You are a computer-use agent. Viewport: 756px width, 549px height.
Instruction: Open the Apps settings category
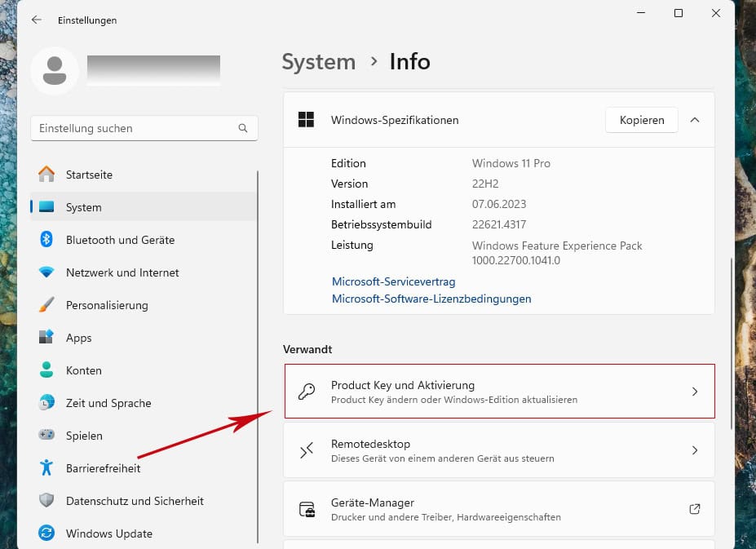pyautogui.click(x=78, y=338)
